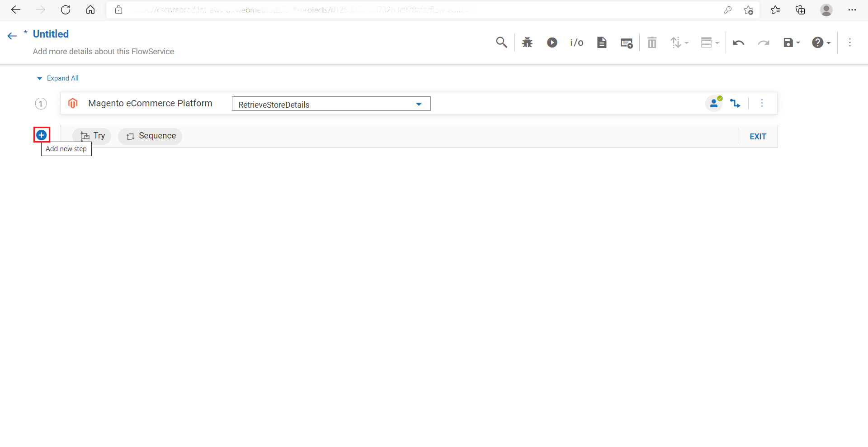Select the Magento eCommerce Platform label
Screen dimensions: 868x447
tap(150, 103)
